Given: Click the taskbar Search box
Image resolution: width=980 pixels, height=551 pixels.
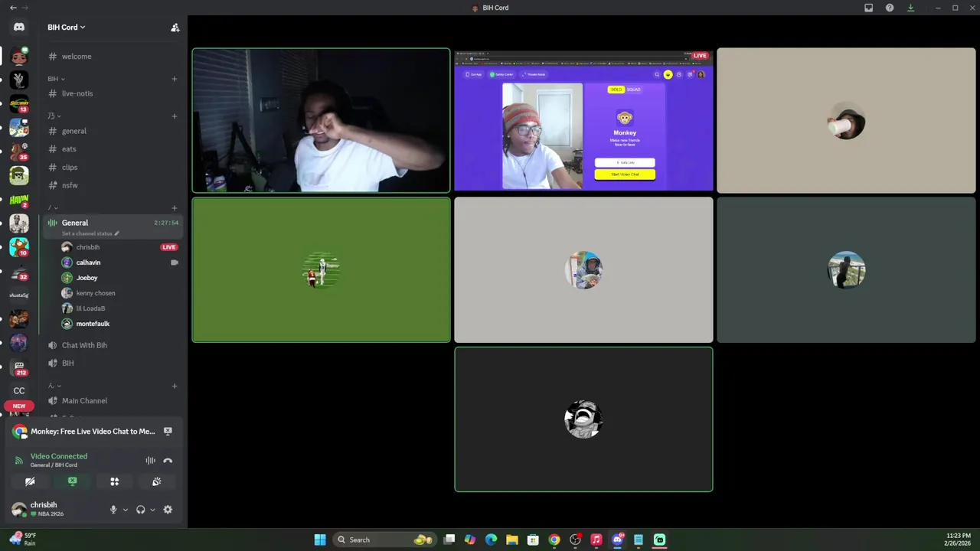Looking at the screenshot, I should click(386, 540).
